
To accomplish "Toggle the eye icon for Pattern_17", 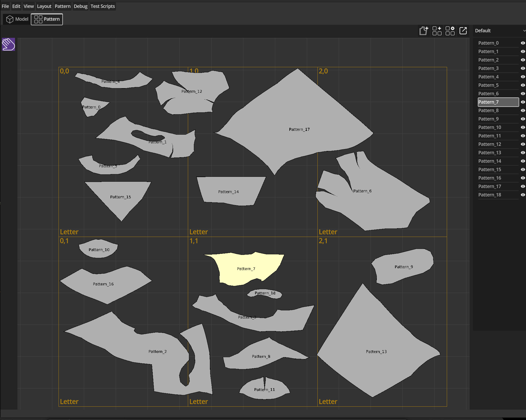I will click(523, 186).
